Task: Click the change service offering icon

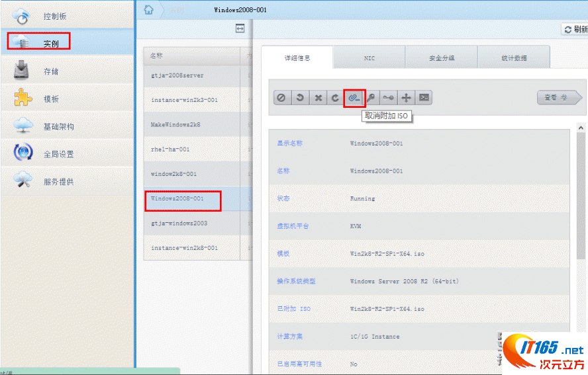Action: 388,98
